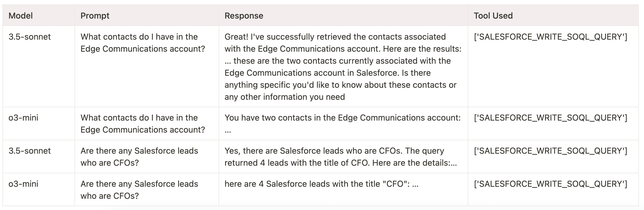Click the Tool Used cell in the third row
Screen dimensions: 644x210
pos(550,151)
